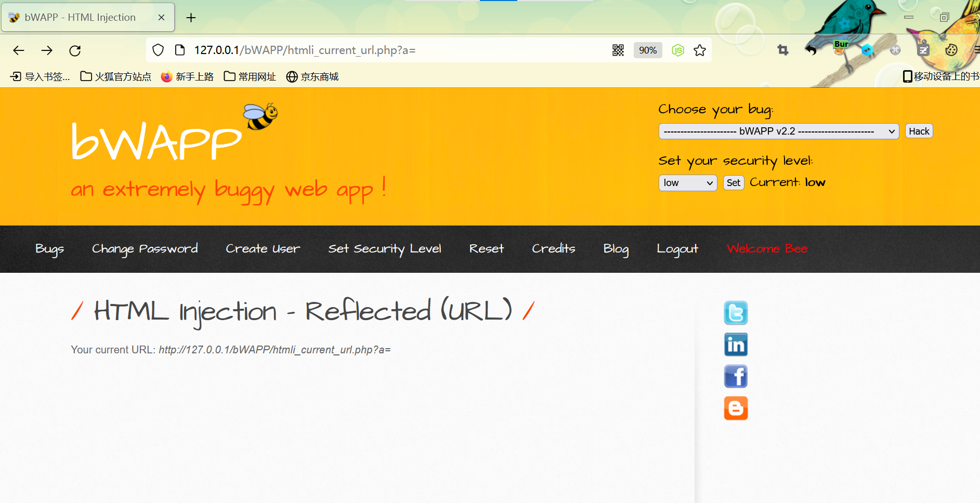Open the FoxyProxy Bur extension icon

840,48
